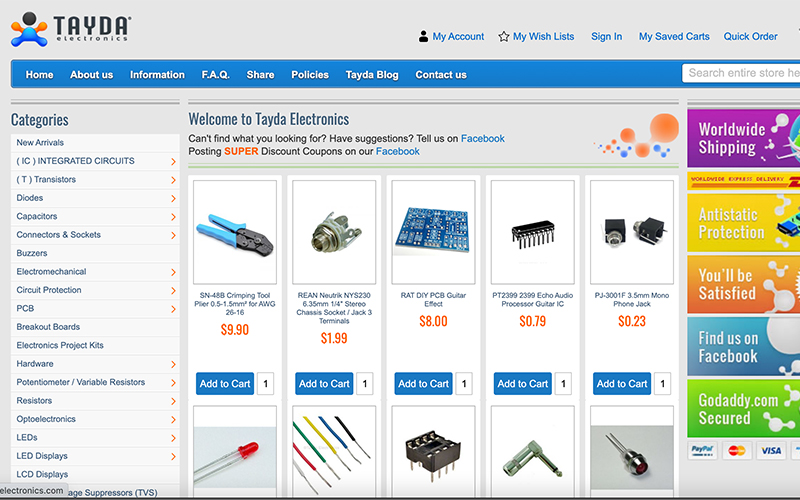Click the VISA payment icon
Image resolution: width=800 pixels, height=500 pixels.
(x=770, y=451)
